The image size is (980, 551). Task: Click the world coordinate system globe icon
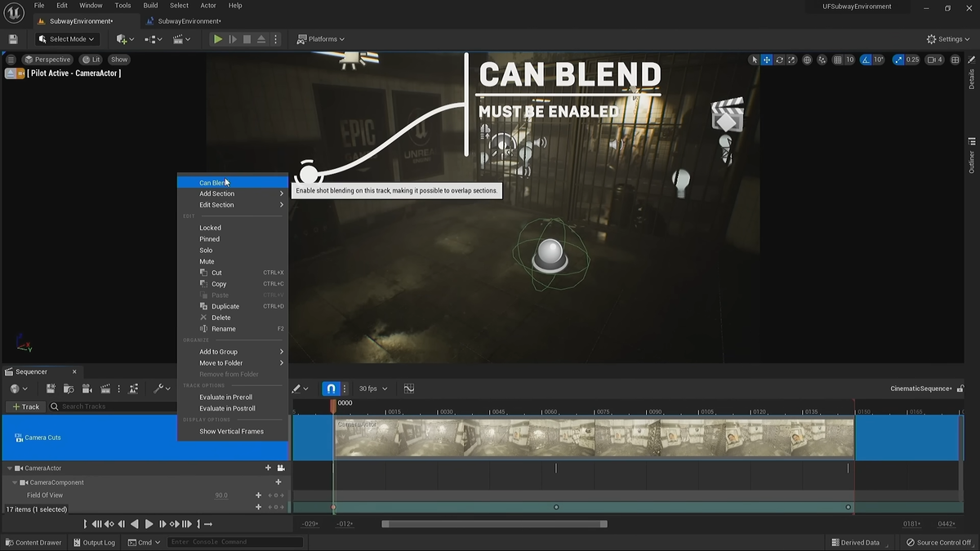click(808, 60)
